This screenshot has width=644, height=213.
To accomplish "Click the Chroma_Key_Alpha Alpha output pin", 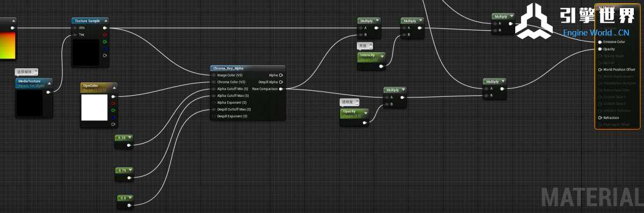I will click(281, 75).
